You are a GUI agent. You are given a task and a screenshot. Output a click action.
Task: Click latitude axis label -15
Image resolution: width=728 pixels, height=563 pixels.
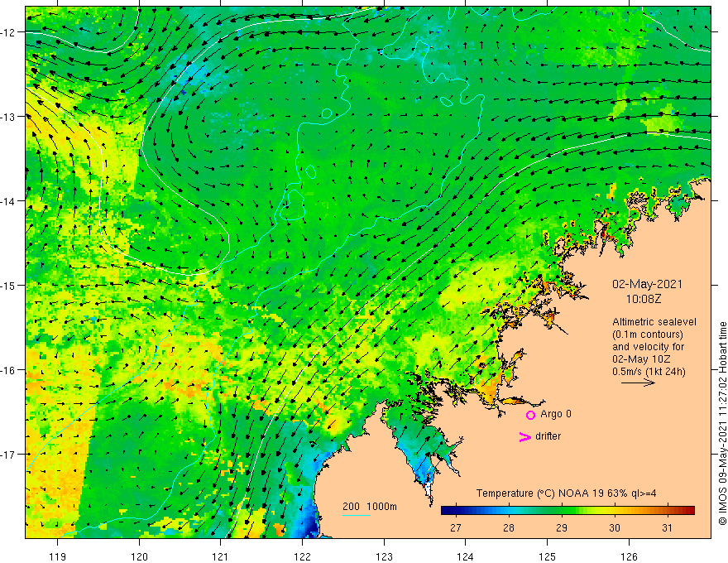point(8,285)
